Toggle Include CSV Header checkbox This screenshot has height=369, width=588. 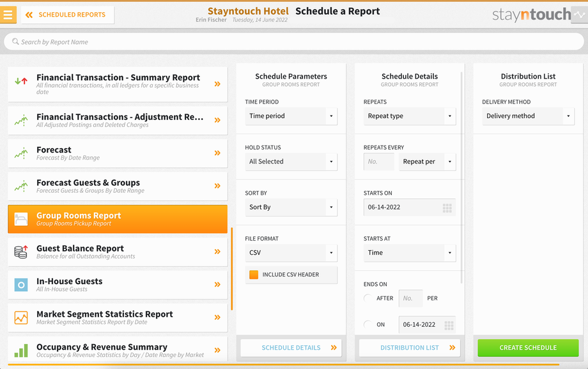(254, 275)
